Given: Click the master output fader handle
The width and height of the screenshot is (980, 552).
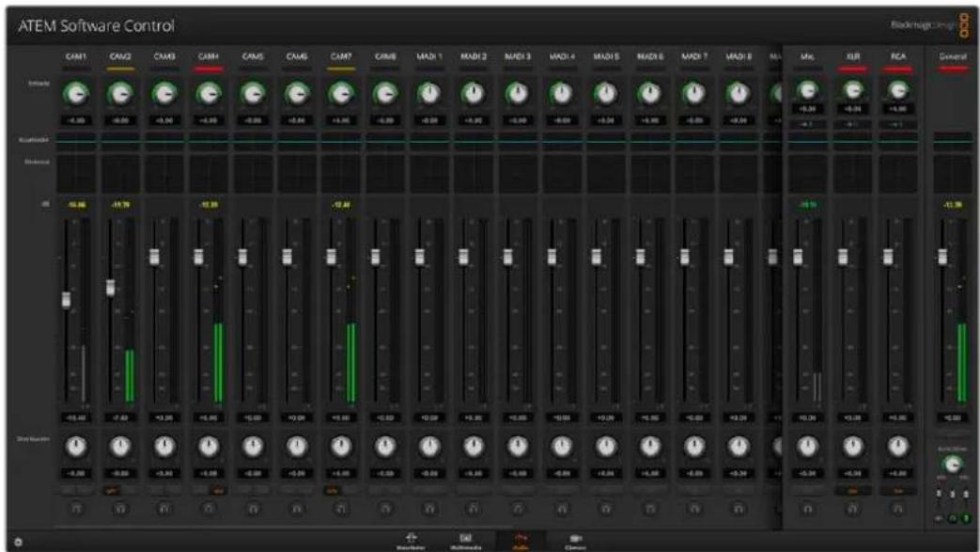Looking at the screenshot, I should pyautogui.click(x=942, y=257).
